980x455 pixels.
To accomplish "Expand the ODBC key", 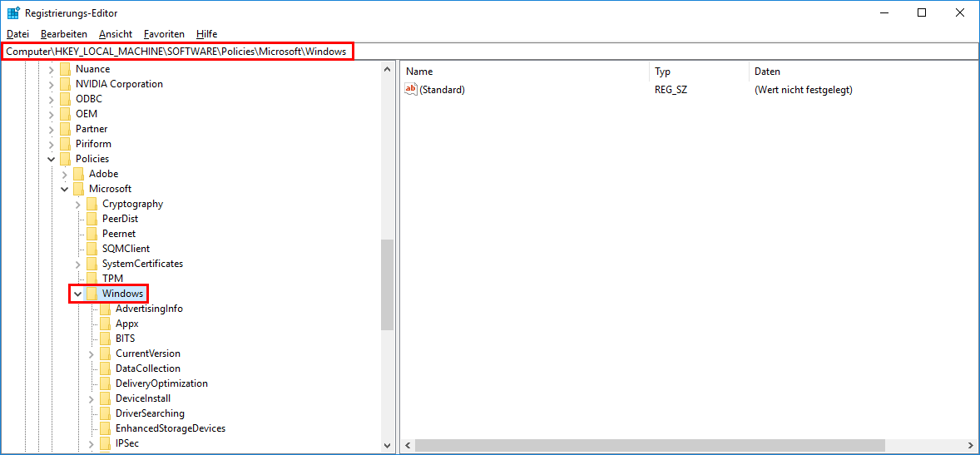I will [52, 99].
